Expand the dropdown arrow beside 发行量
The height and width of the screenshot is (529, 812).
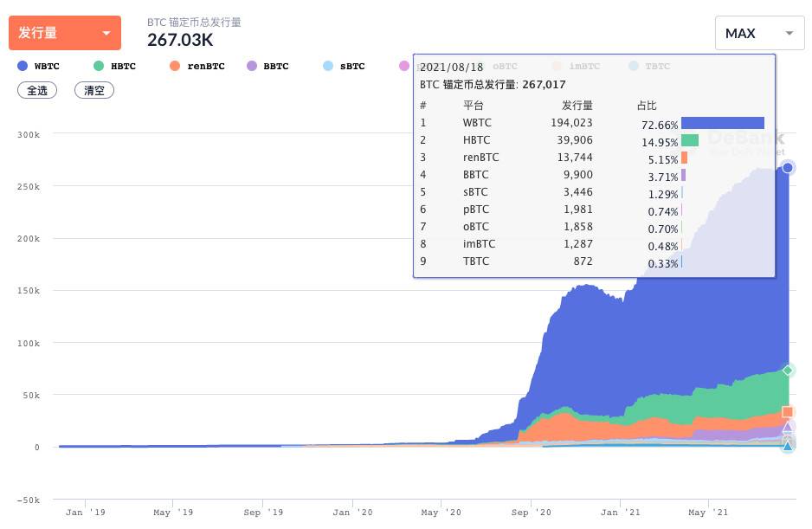point(107,32)
